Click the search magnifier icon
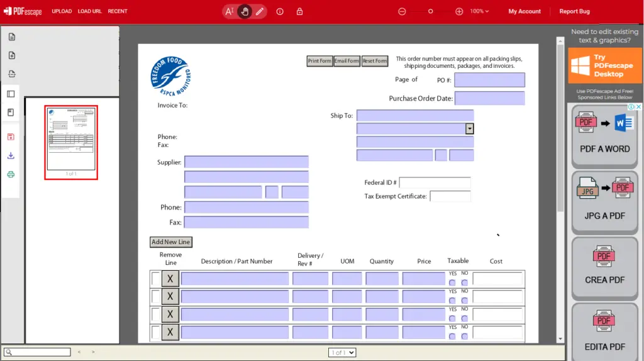Image resolution: width=644 pixels, height=361 pixels. 9,352
